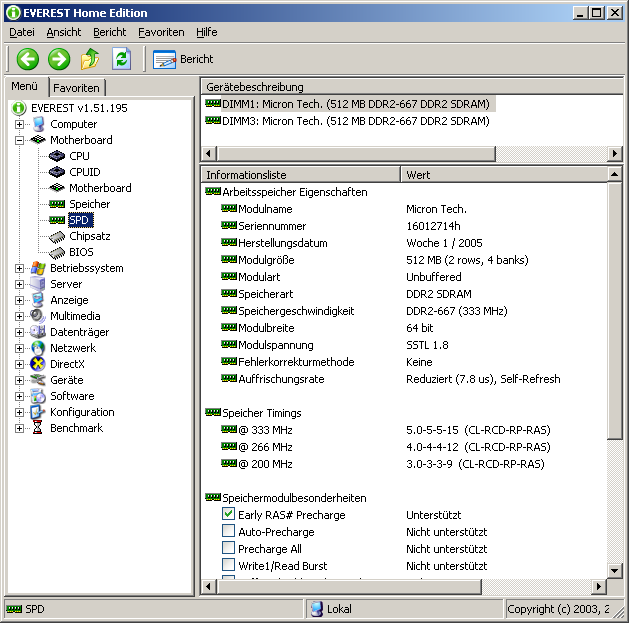The image size is (629, 623).
Task: Open the Hilfe menu
Action: 207,32
